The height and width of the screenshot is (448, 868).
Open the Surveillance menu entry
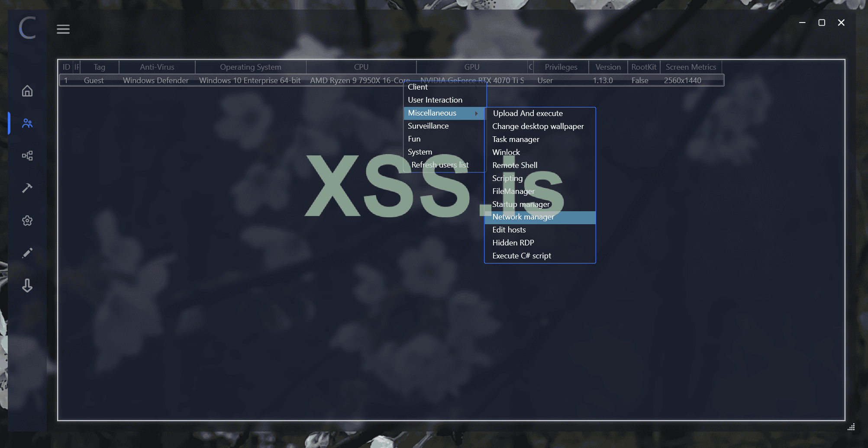445,126
